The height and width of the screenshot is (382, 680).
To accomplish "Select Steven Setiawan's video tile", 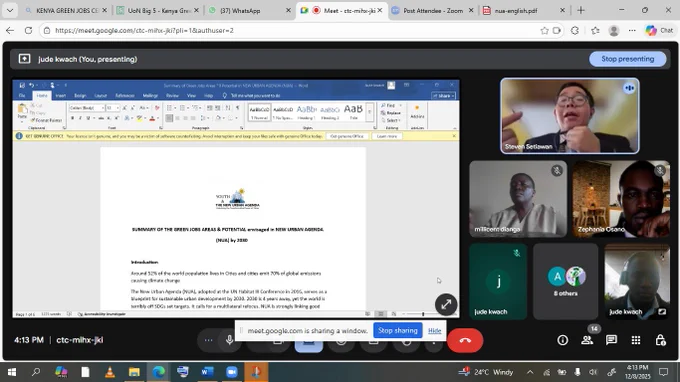I will pyautogui.click(x=569, y=116).
